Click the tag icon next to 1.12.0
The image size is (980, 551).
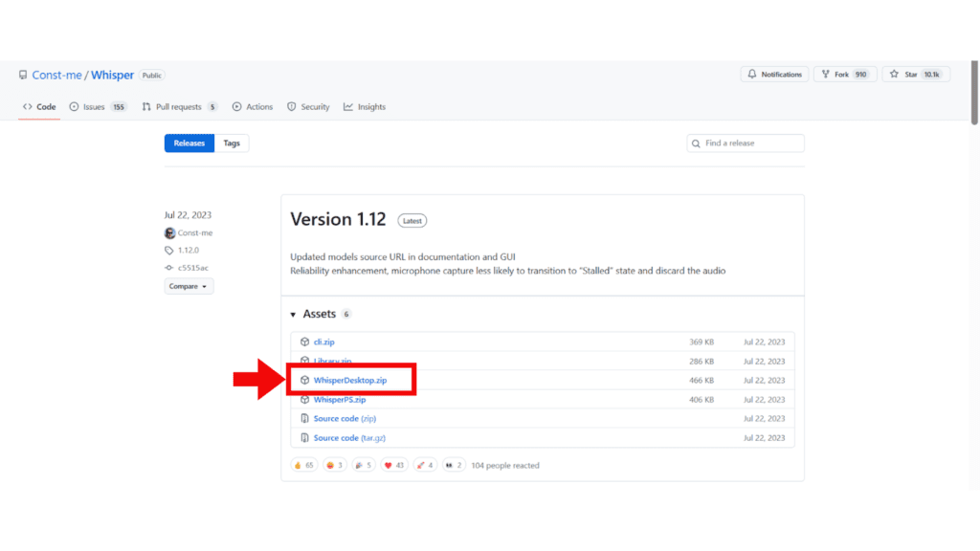[170, 251]
